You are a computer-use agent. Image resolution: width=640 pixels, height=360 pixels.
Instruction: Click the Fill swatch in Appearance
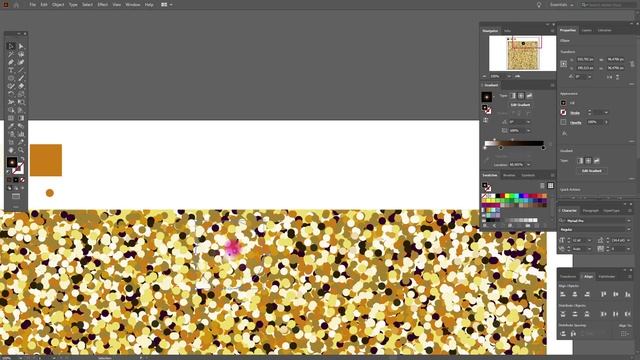coord(563,103)
